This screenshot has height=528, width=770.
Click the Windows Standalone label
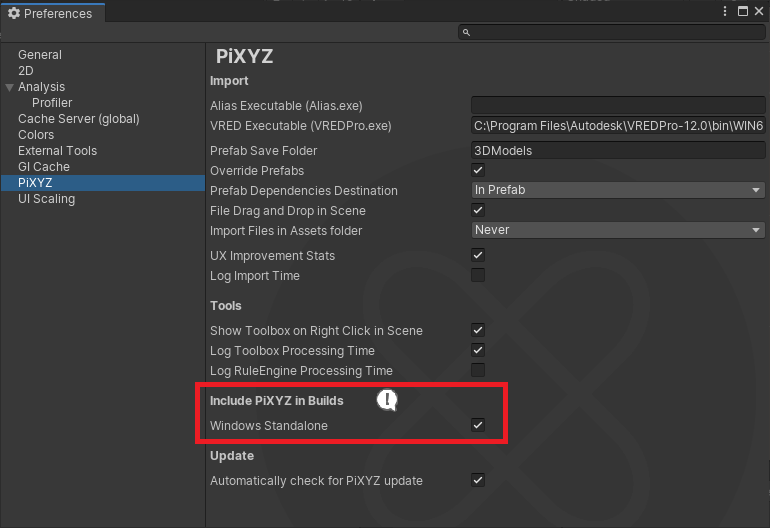[269, 425]
